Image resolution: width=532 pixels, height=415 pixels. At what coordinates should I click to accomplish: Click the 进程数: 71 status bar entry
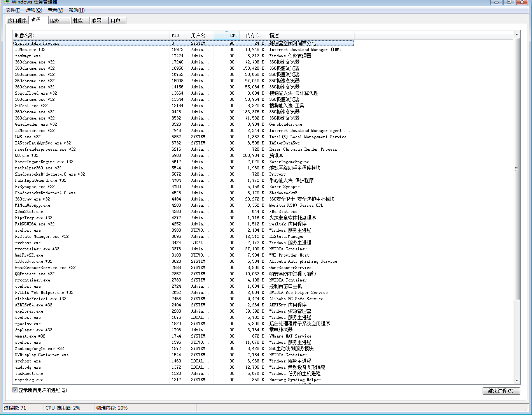15,408
